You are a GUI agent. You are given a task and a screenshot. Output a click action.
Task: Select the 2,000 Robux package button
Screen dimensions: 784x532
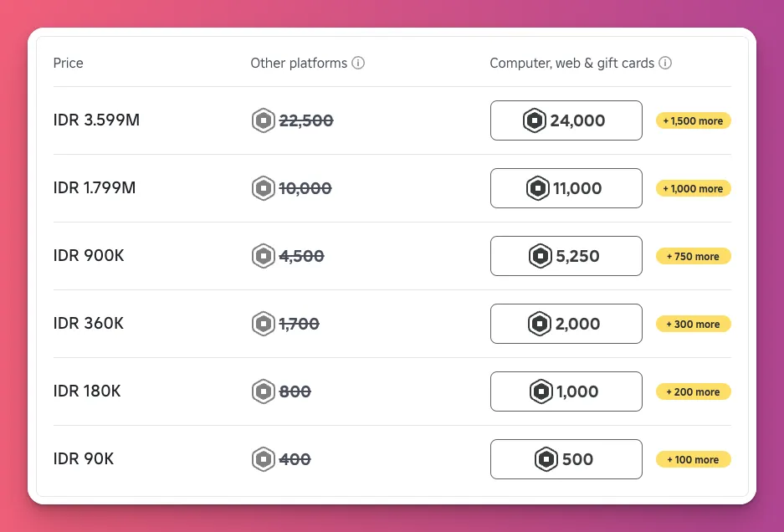[x=566, y=324]
